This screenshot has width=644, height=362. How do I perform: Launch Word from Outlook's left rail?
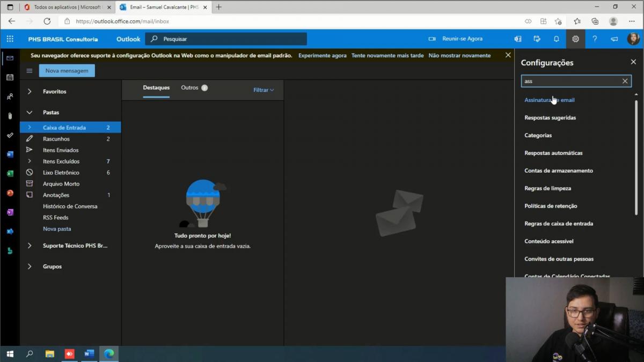[10, 154]
